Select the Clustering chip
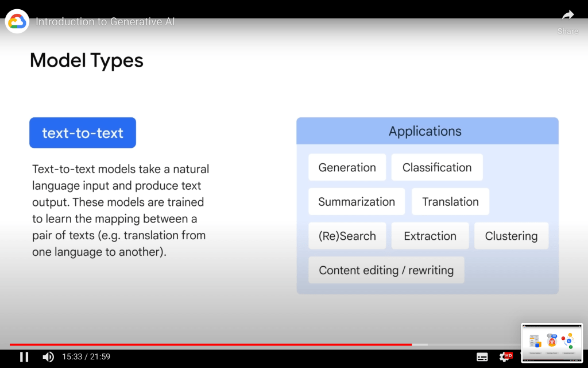The height and width of the screenshot is (368, 588). [511, 236]
